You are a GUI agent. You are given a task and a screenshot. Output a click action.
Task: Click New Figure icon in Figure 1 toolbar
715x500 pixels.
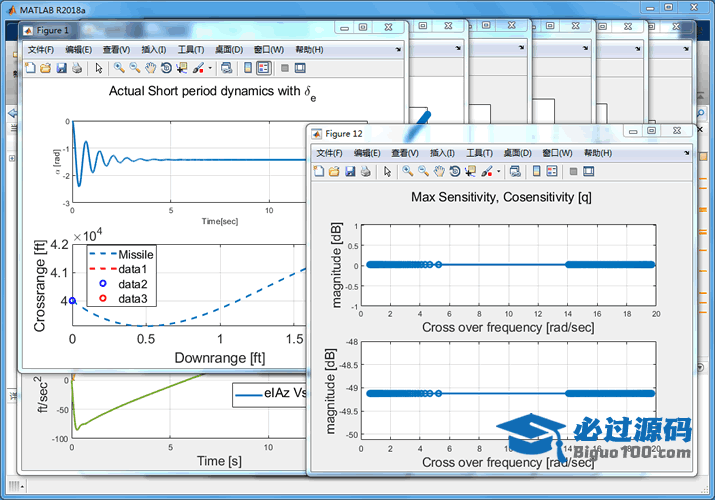30,68
